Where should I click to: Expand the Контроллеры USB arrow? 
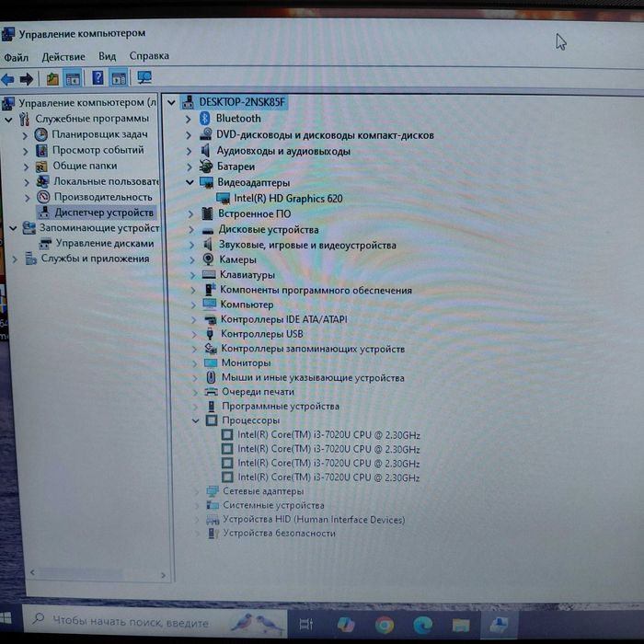[193, 334]
